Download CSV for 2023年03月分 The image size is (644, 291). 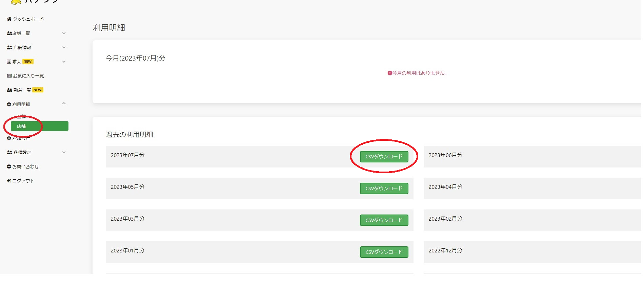pos(384,220)
